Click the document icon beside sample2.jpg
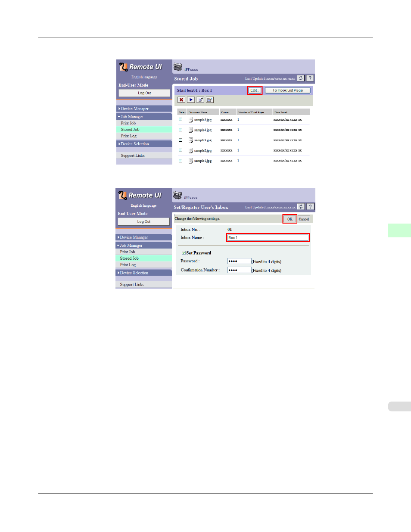 tap(191, 150)
